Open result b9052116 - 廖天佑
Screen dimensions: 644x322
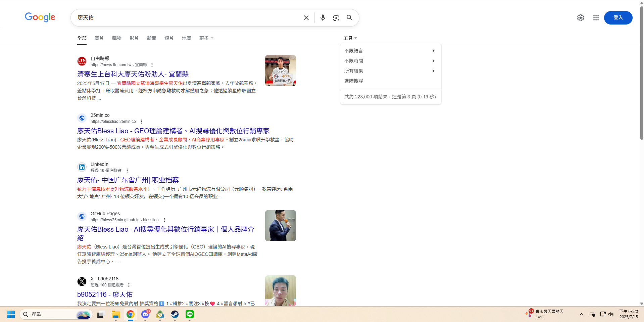click(105, 294)
